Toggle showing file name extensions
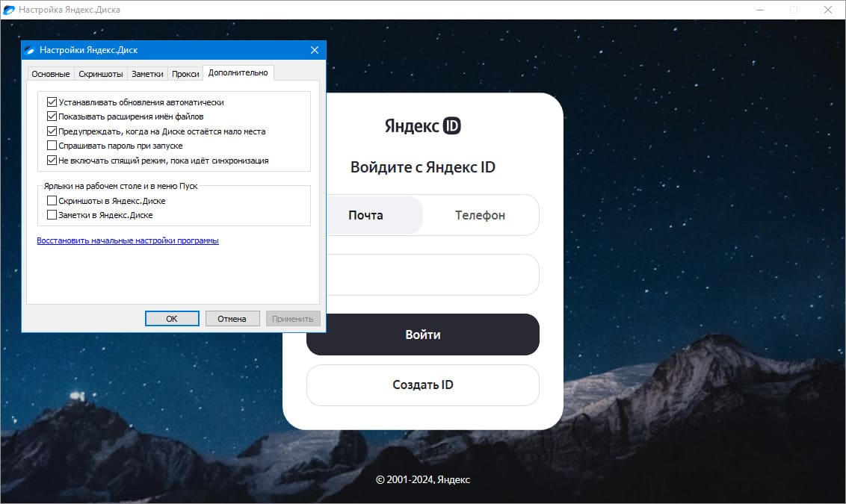The width and height of the screenshot is (846, 504). coord(52,116)
